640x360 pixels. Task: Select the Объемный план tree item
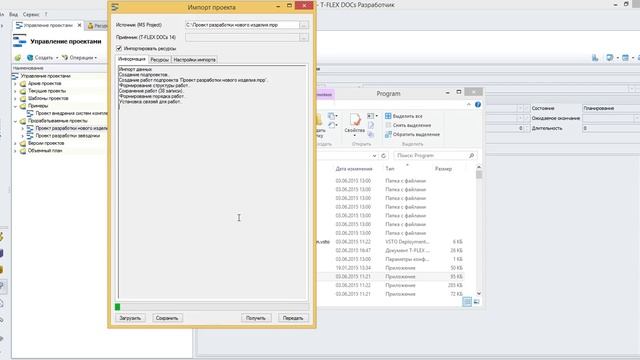[45, 151]
